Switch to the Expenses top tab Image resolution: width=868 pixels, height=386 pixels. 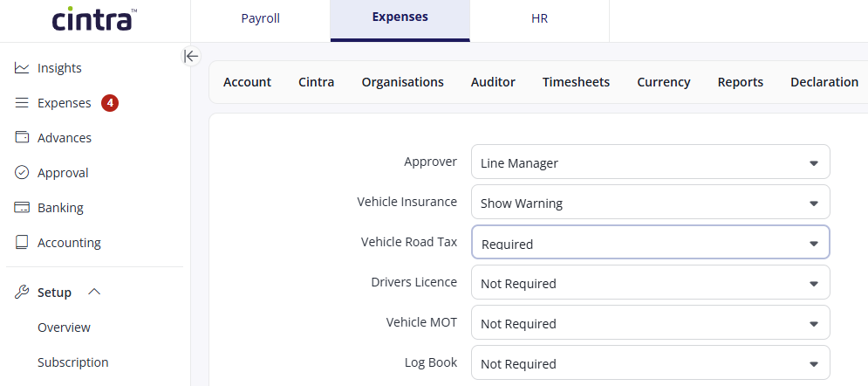coord(400,19)
